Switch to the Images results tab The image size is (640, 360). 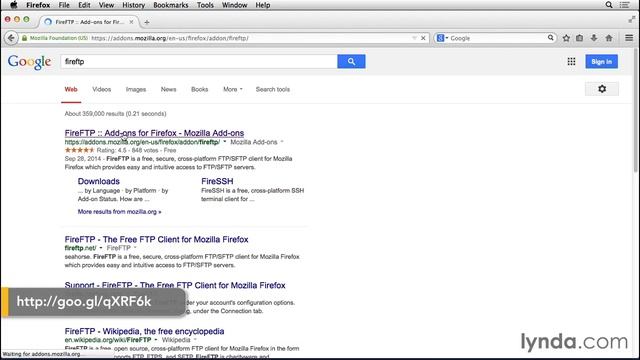coord(136,89)
